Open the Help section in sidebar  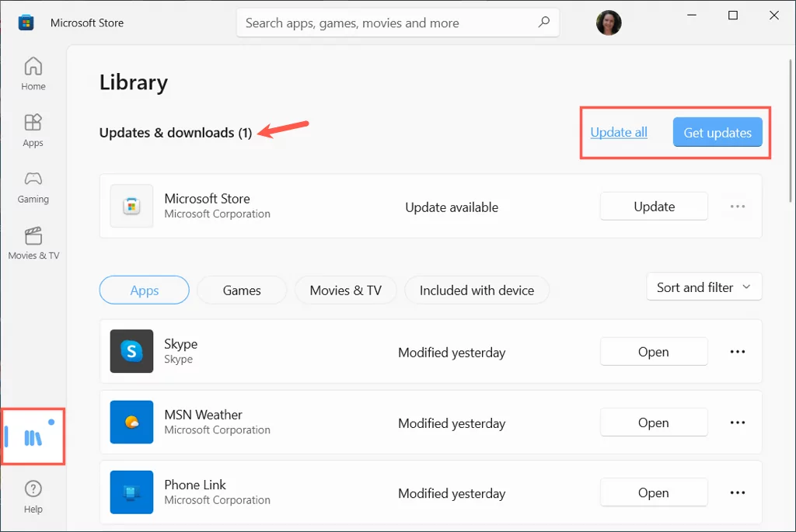(x=33, y=497)
